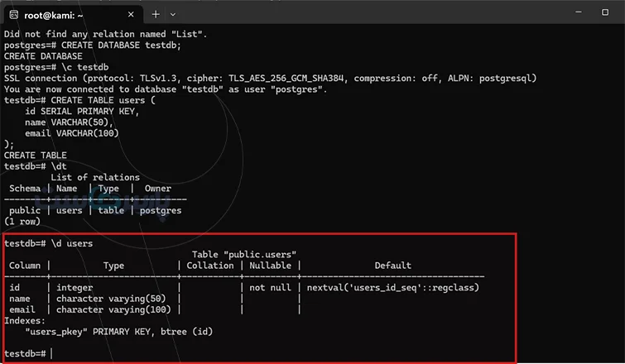Click the 'Schema' column header
This screenshot has height=364, width=625.
25,189
